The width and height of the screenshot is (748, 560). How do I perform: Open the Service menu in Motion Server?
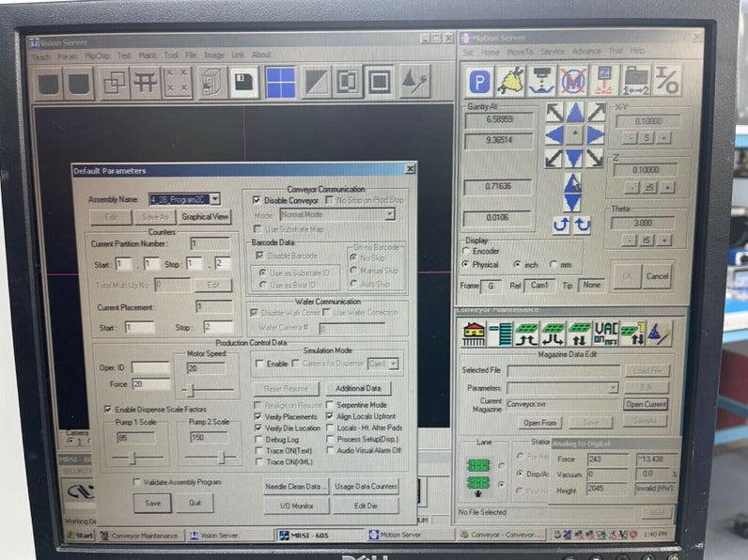[x=553, y=51]
